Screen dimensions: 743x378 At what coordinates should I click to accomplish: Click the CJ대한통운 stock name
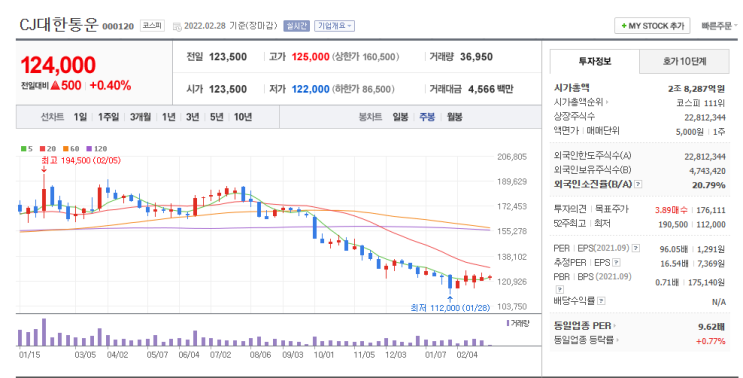(59, 25)
